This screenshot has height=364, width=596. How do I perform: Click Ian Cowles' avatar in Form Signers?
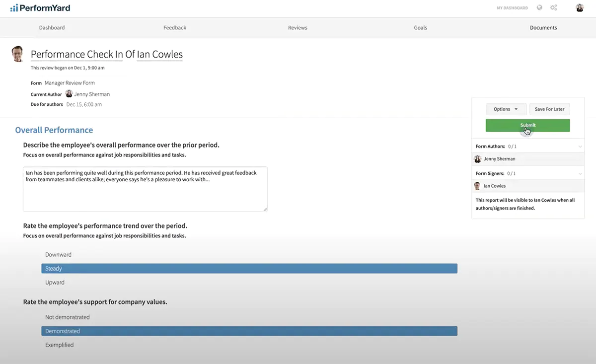477,186
